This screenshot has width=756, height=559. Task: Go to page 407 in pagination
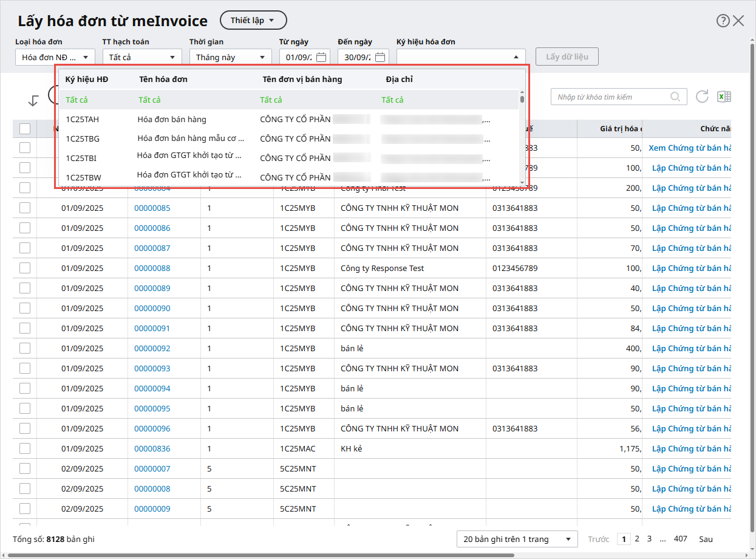click(x=680, y=539)
